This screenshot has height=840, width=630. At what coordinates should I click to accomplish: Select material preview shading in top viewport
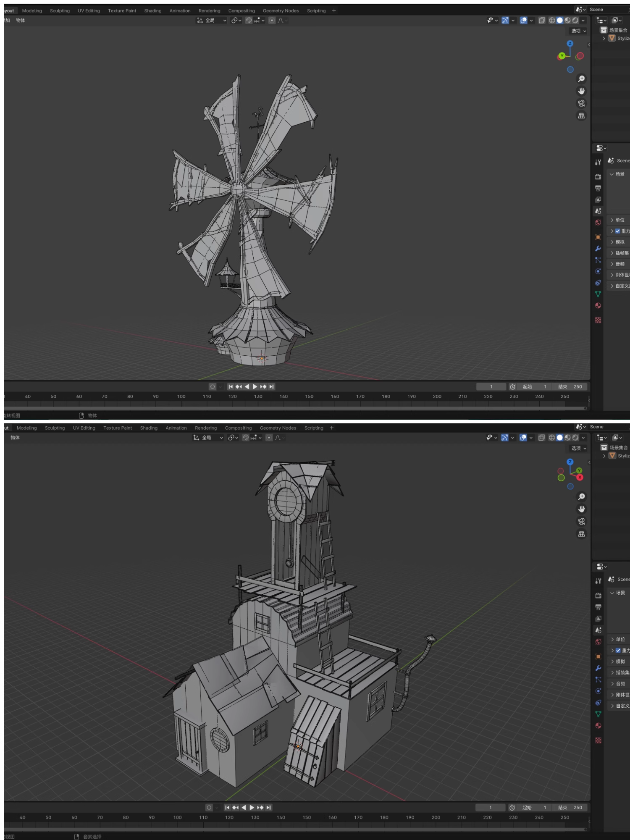[x=567, y=20]
